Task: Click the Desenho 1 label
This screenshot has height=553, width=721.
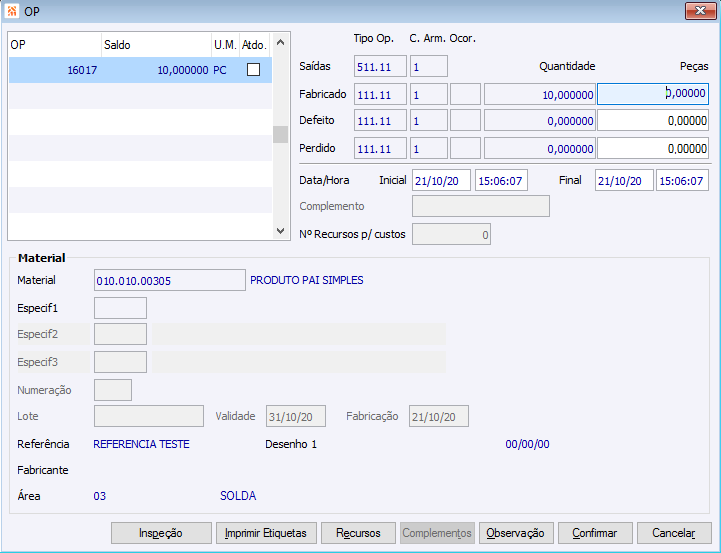Action: [291, 444]
